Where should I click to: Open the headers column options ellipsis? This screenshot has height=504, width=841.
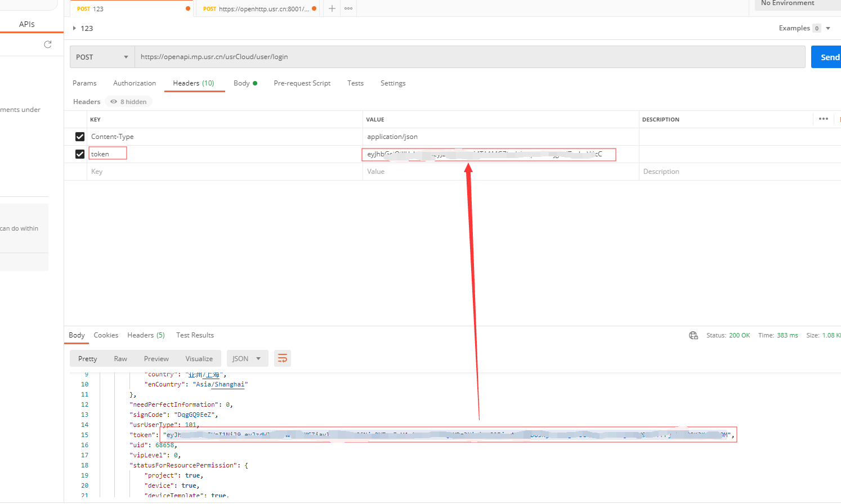[823, 119]
